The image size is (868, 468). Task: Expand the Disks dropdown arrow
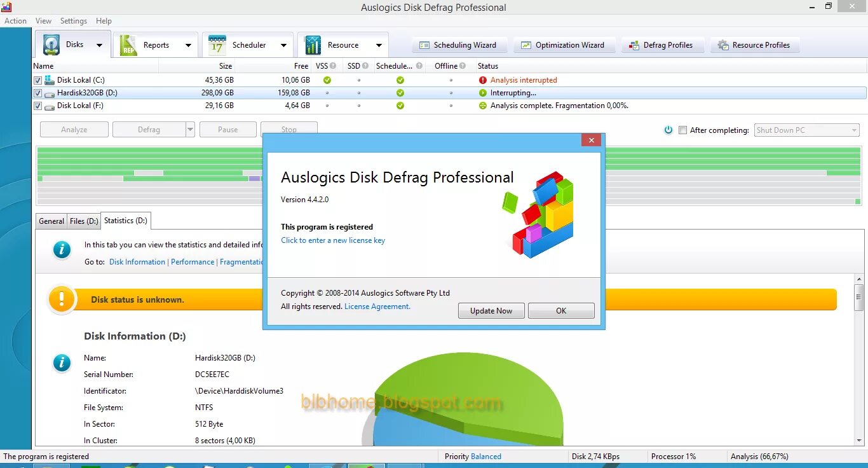pyautogui.click(x=99, y=45)
